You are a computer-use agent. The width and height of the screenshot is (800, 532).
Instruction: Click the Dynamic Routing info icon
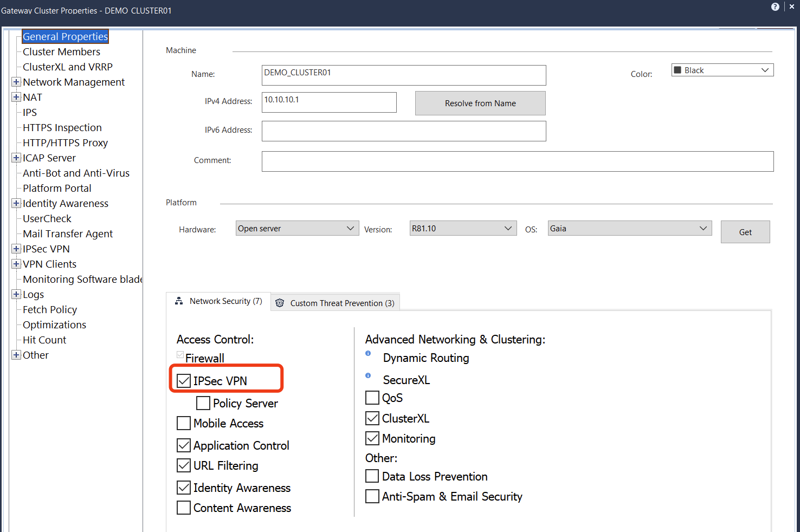point(368,353)
